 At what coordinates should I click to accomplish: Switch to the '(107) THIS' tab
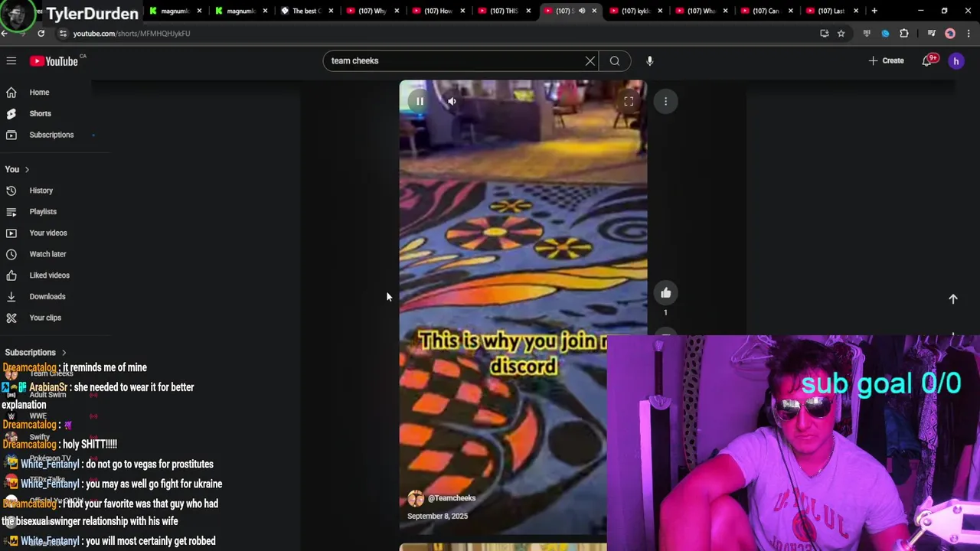[x=503, y=11]
